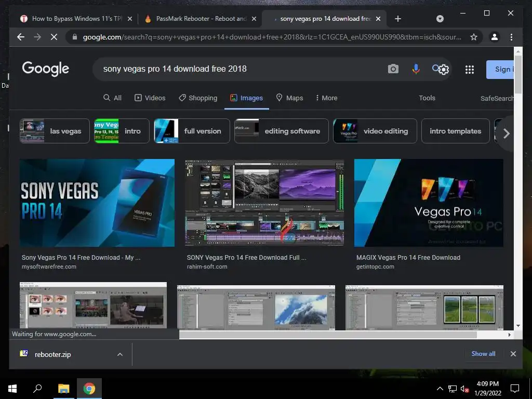Open Windows taskbar search
Image resolution: width=532 pixels, height=399 pixels.
tap(37, 388)
